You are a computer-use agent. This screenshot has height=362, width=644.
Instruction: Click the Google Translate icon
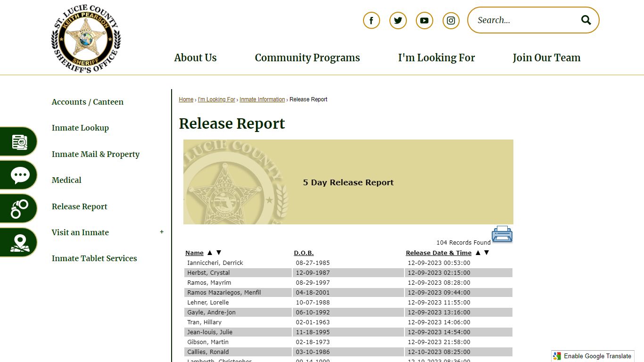[557, 356]
